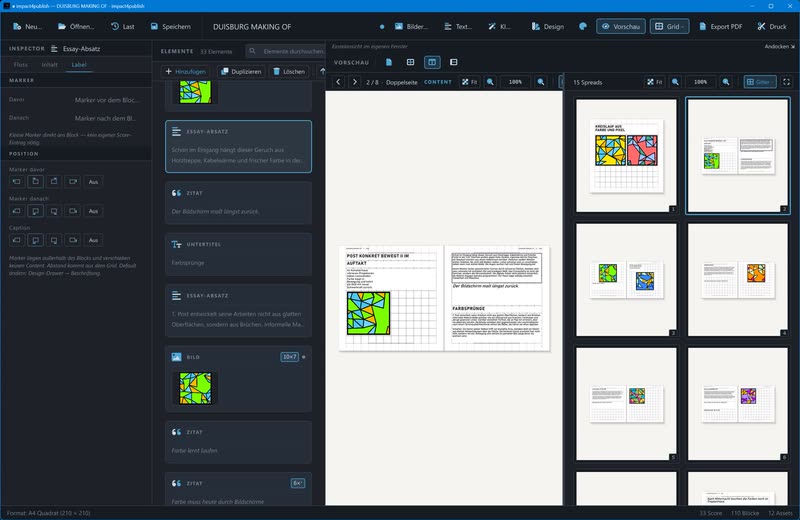Save the project with Speichern
Image resolution: width=800 pixels, height=520 pixels.
coord(170,27)
